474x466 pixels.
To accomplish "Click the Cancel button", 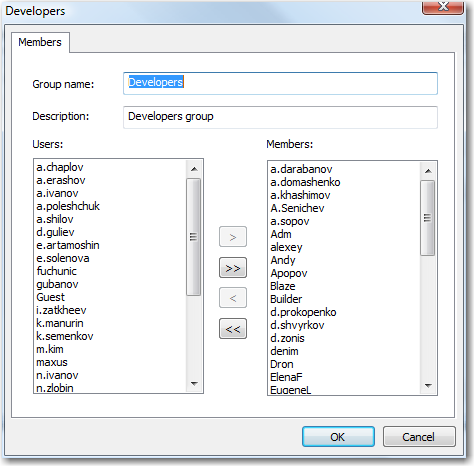I will (419, 437).
